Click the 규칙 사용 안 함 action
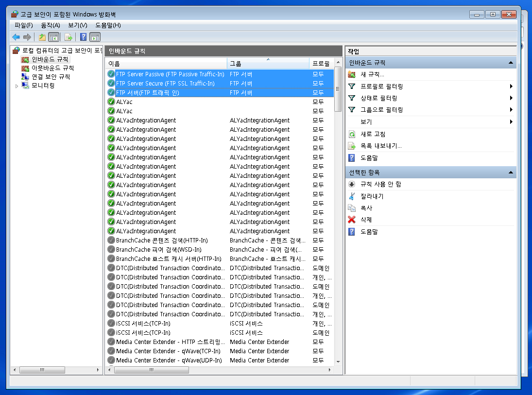532x395 pixels. pos(381,184)
